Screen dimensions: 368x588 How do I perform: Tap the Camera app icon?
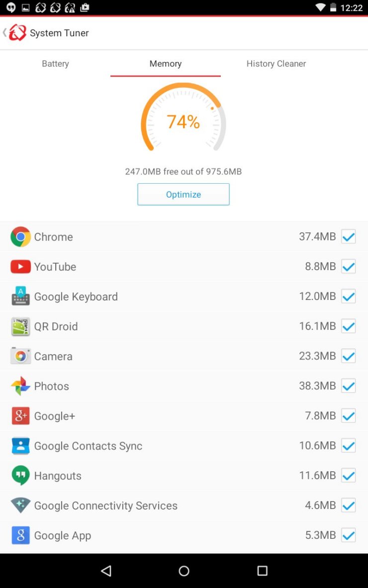click(x=21, y=356)
